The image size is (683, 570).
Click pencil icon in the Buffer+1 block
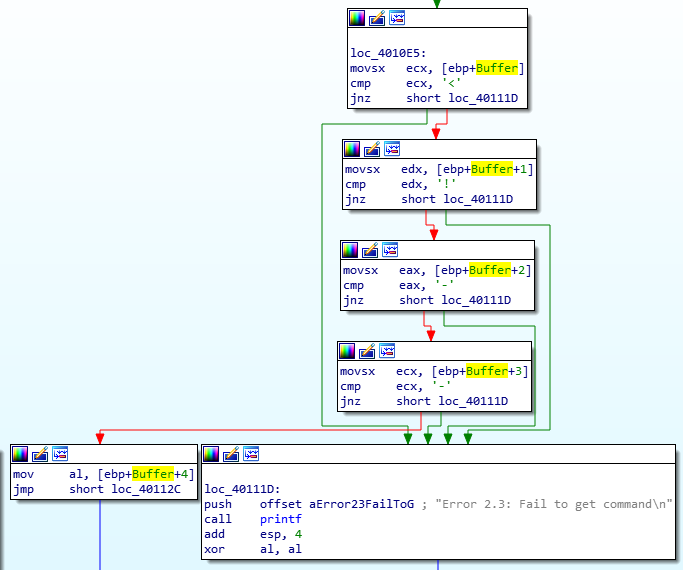tap(372, 149)
